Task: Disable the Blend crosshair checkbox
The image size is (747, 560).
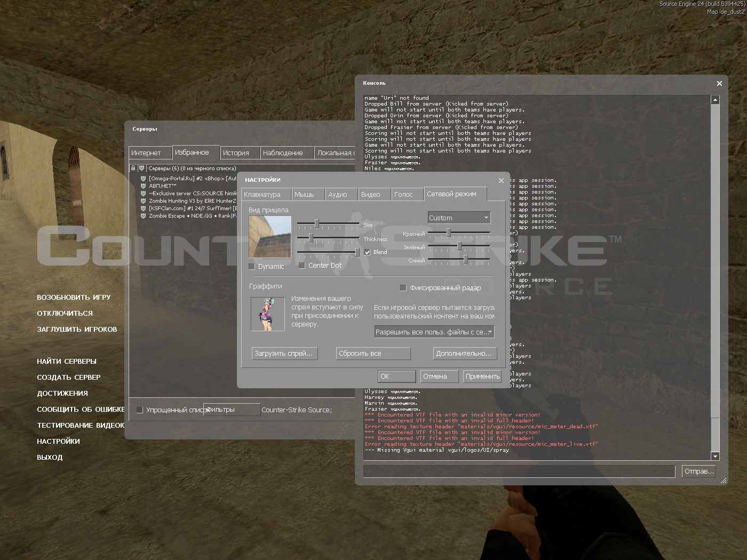Action: click(x=367, y=252)
